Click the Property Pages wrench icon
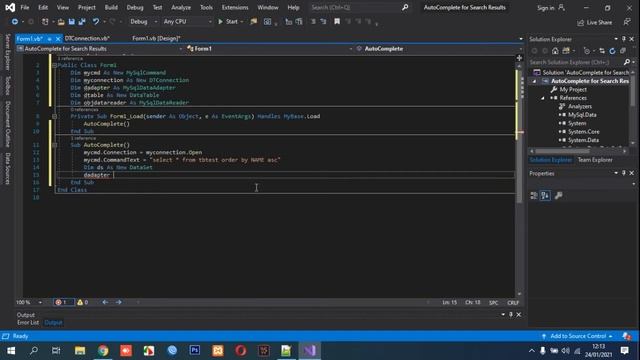The height and width of the screenshot is (360, 640). click(558, 196)
